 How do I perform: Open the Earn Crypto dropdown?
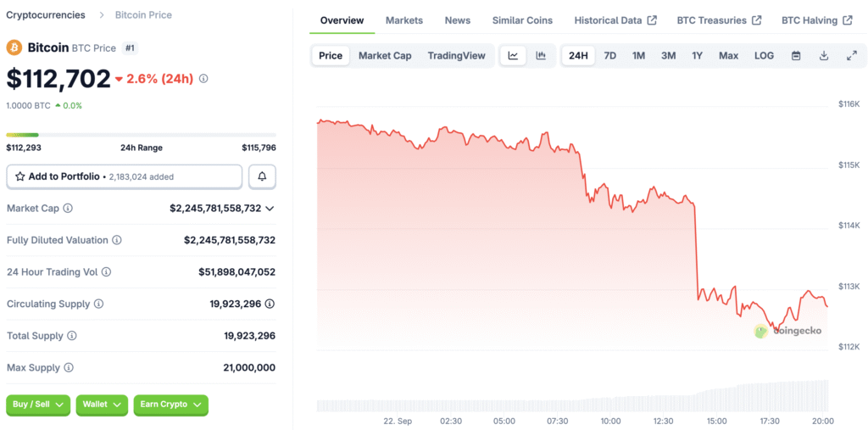click(170, 405)
